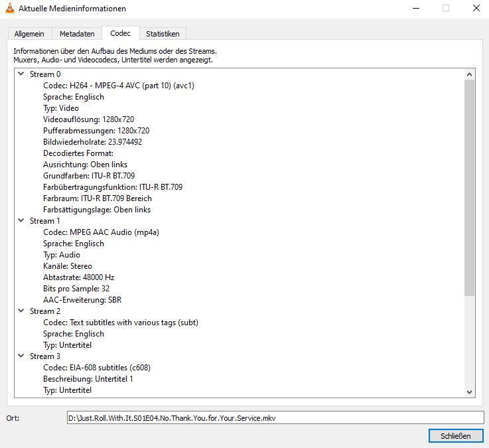Screen dimensions: 489x448
Task: Collapse the Stream 3 tree node
Action: click(21, 356)
